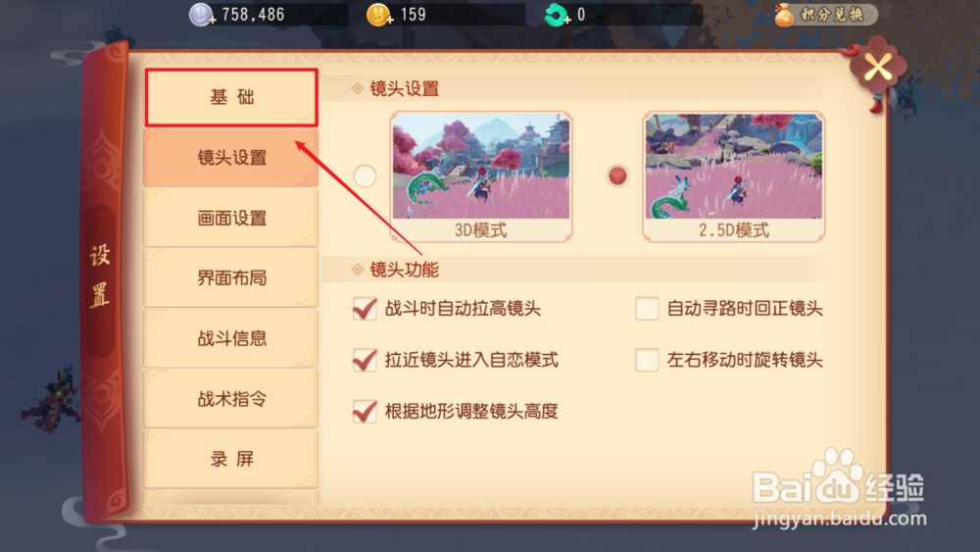This screenshot has height=552, width=980.
Task: Open 积分兑换 points exchange bag icon
Action: click(x=784, y=15)
